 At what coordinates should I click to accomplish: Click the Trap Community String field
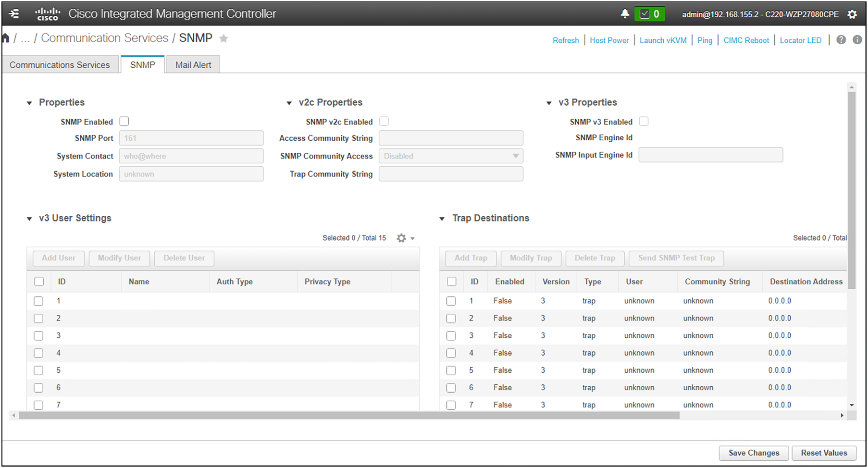[x=451, y=174]
